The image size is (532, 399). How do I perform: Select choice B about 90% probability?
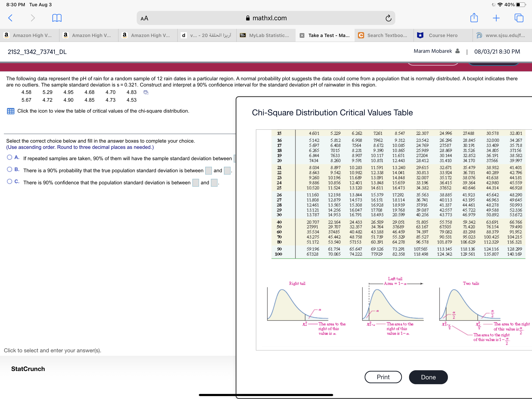(9, 169)
